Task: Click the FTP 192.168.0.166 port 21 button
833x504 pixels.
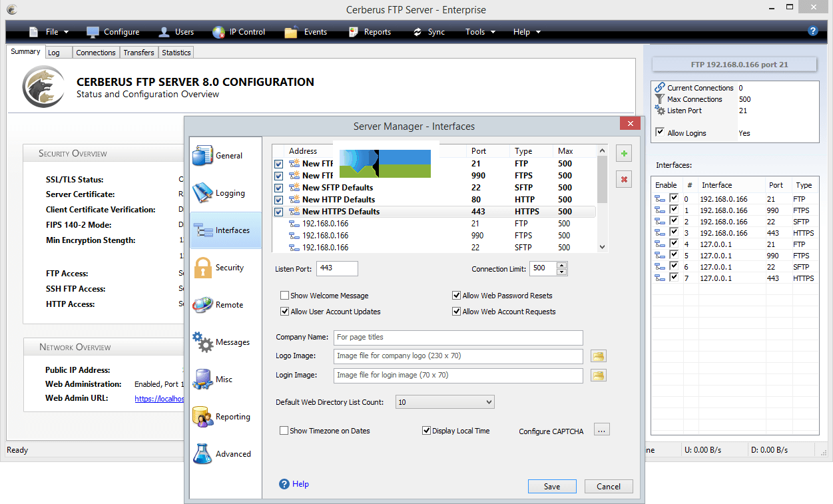Action: pos(734,65)
